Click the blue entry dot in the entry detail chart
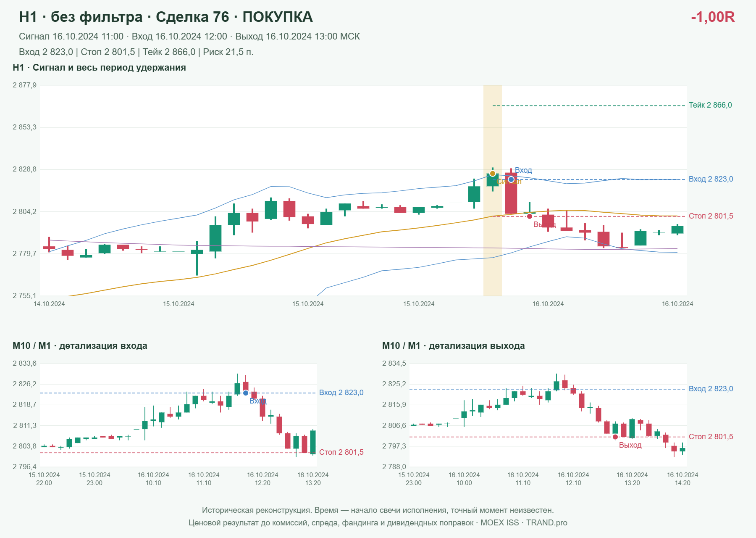756x538 pixels. pos(246,393)
